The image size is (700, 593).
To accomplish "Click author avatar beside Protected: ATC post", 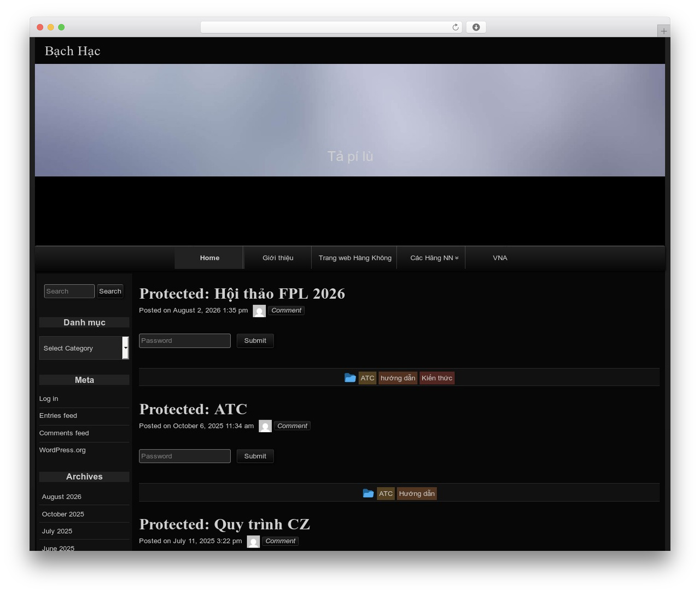I will point(265,426).
